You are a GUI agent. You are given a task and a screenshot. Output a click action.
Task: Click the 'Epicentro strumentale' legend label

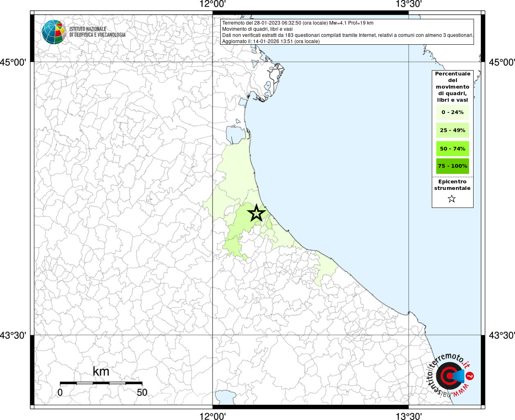point(452,185)
